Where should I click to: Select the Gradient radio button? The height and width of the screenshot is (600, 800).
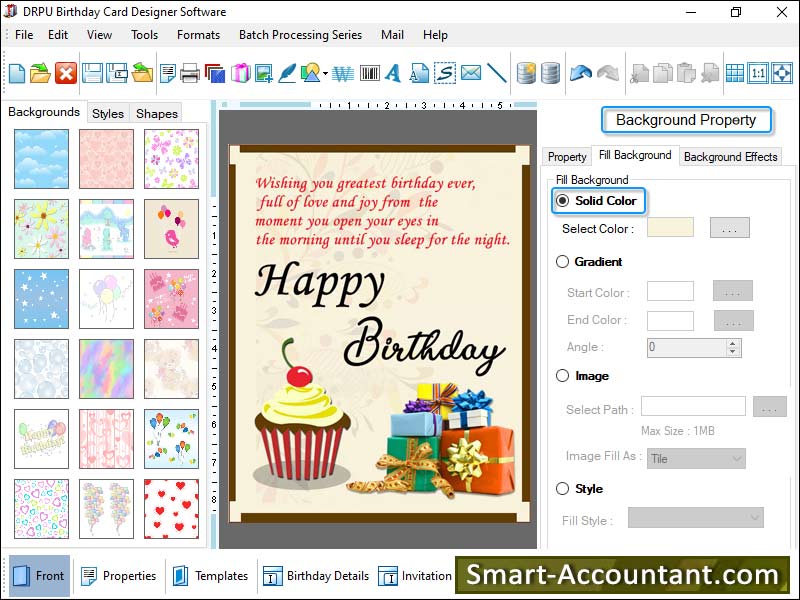pyautogui.click(x=562, y=262)
